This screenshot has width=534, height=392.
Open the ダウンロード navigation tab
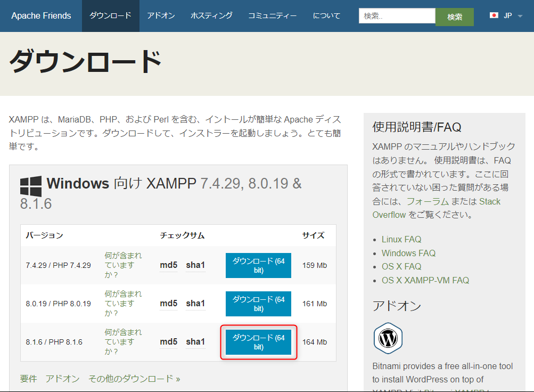click(x=111, y=15)
